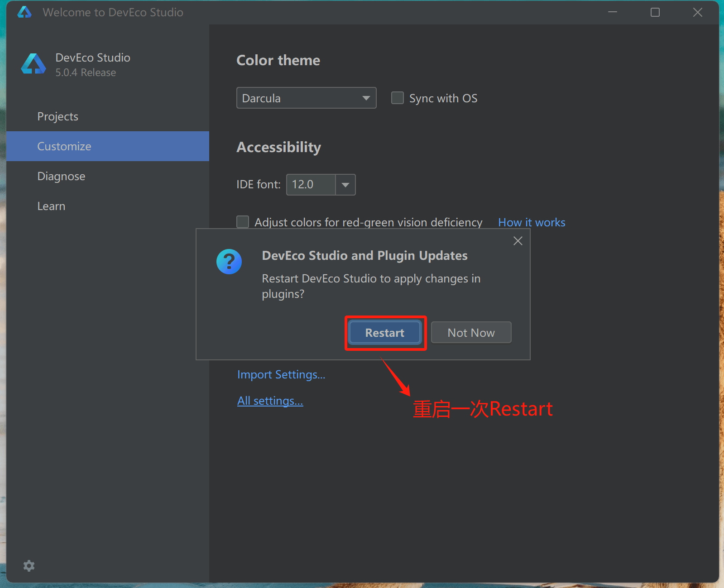The image size is (724, 588).
Task: Click the Accessibility heading
Action: (279, 147)
